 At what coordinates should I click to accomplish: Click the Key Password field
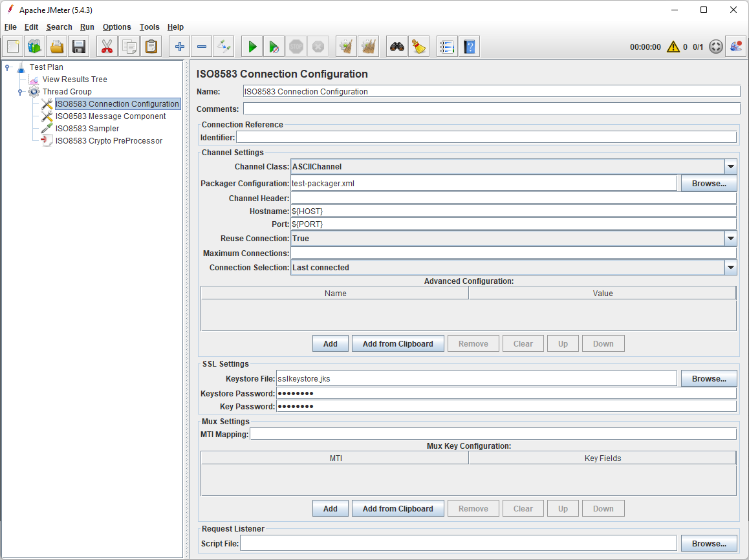click(506, 406)
